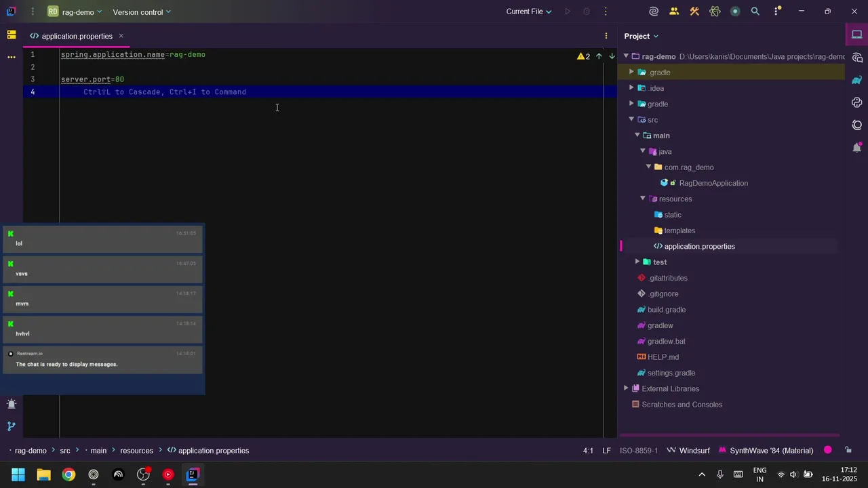The width and height of the screenshot is (868, 488).
Task: Expand the gradle folder arrow
Action: (x=631, y=104)
